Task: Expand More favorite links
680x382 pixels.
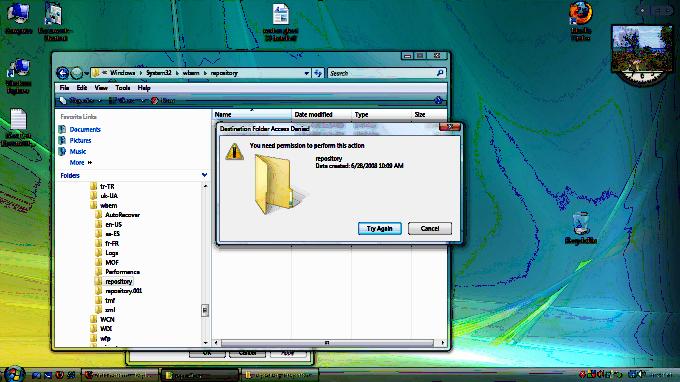Action: (81, 163)
